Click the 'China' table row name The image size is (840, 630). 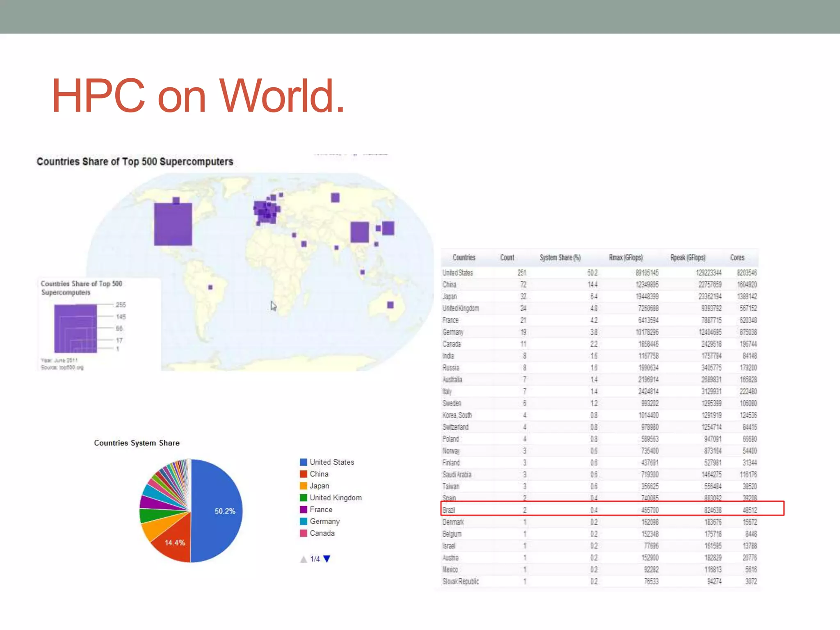[x=450, y=285]
